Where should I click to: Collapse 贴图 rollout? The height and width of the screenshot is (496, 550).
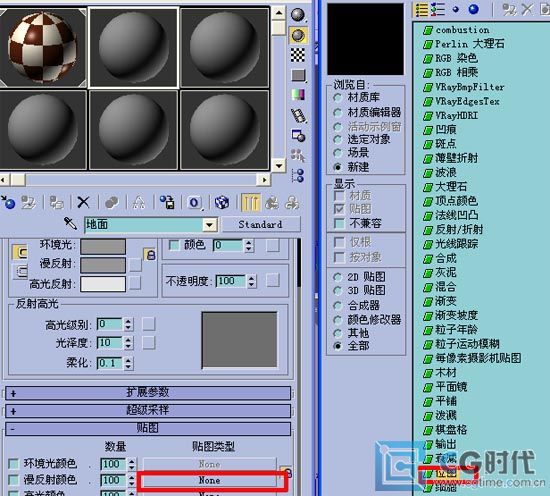(148, 429)
